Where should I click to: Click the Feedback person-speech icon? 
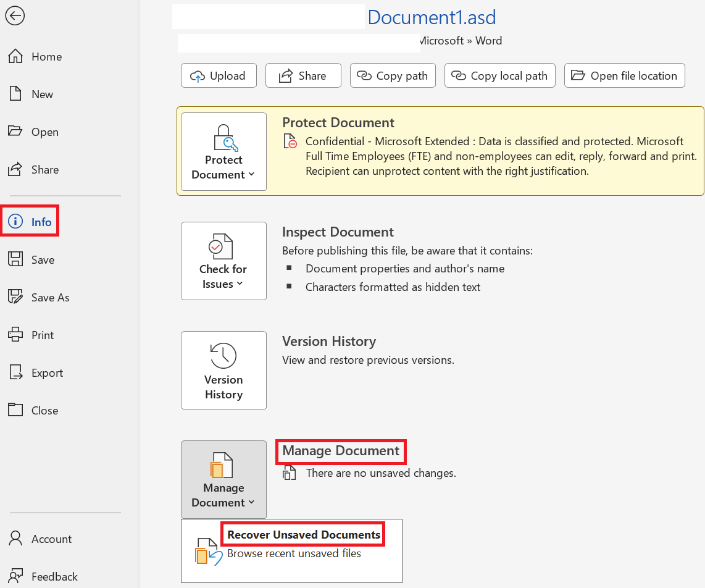click(x=15, y=576)
